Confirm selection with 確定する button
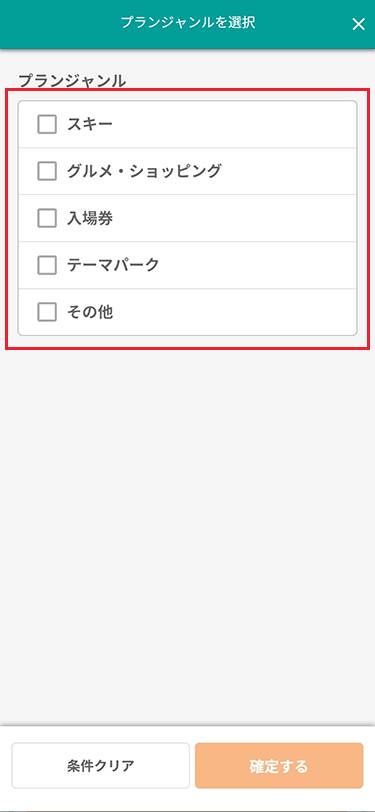Viewport: 375px width, 812px height. (x=279, y=765)
